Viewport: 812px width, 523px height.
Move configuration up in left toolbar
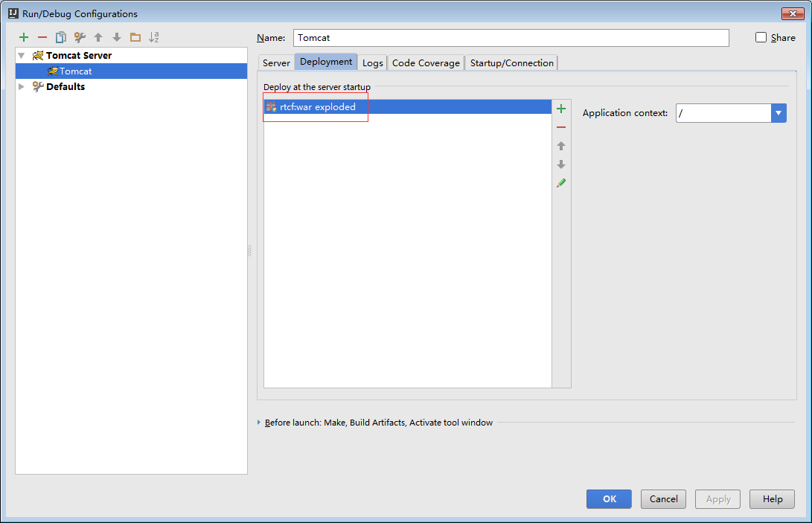(98, 37)
